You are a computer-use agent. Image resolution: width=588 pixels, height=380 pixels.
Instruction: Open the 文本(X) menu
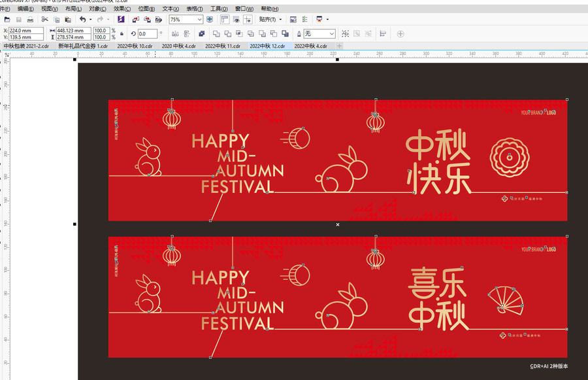coord(171,9)
